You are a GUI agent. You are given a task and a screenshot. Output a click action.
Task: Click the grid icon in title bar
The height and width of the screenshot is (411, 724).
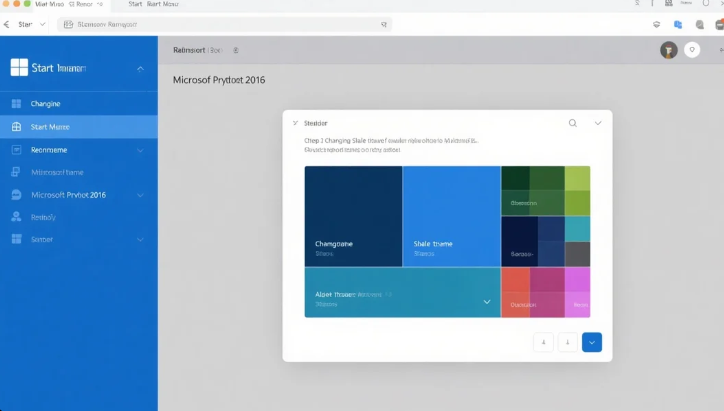(x=668, y=3)
